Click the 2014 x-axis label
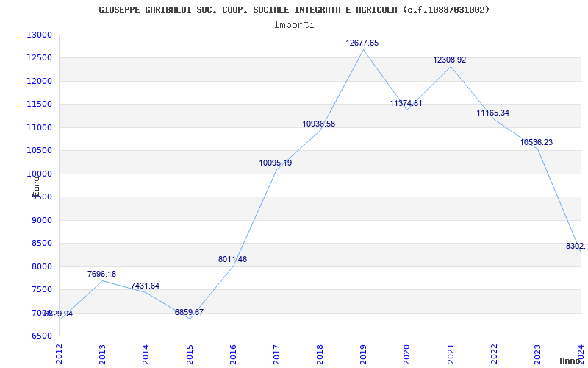 (146, 354)
